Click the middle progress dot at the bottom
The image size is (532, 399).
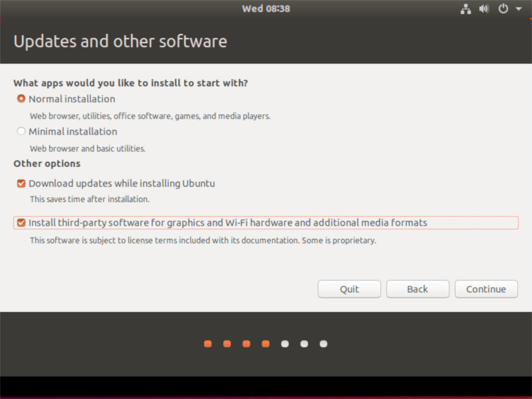coord(265,343)
